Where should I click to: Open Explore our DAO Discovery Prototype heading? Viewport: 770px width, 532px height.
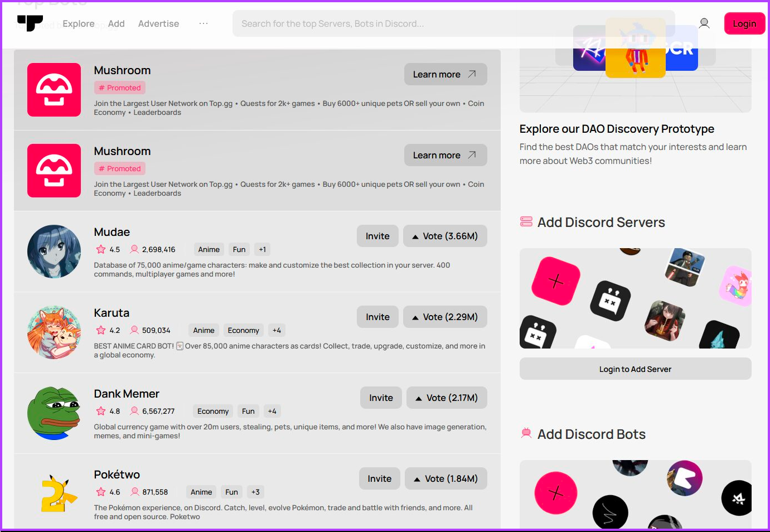[x=617, y=129]
